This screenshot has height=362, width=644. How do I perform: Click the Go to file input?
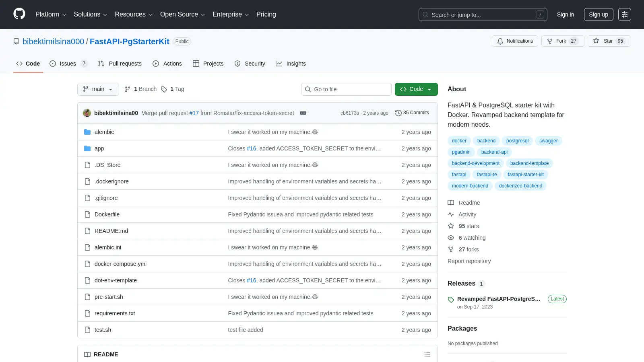[346, 89]
